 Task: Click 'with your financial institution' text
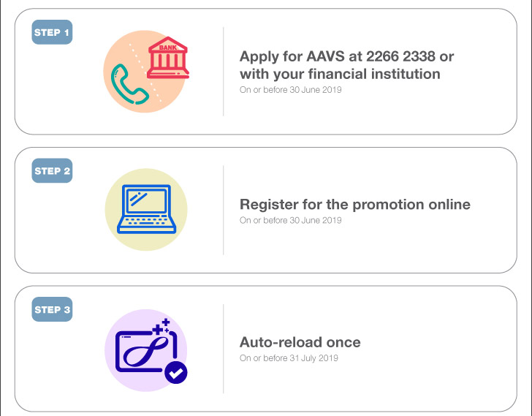340,74
